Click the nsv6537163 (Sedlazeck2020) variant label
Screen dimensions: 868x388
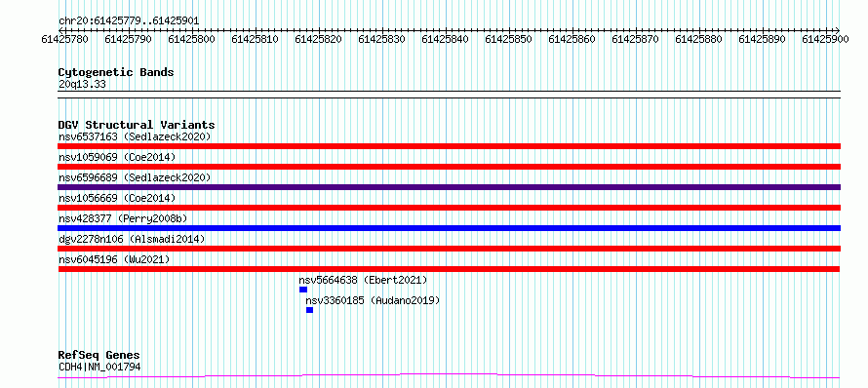click(x=135, y=136)
